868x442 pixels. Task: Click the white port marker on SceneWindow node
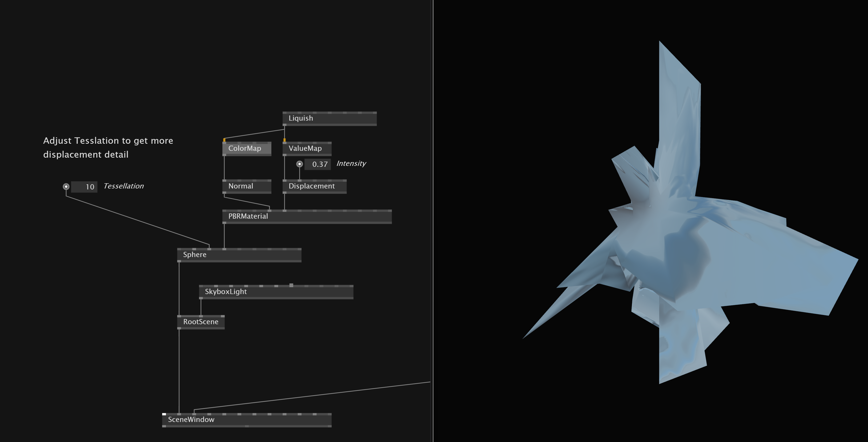(x=164, y=414)
